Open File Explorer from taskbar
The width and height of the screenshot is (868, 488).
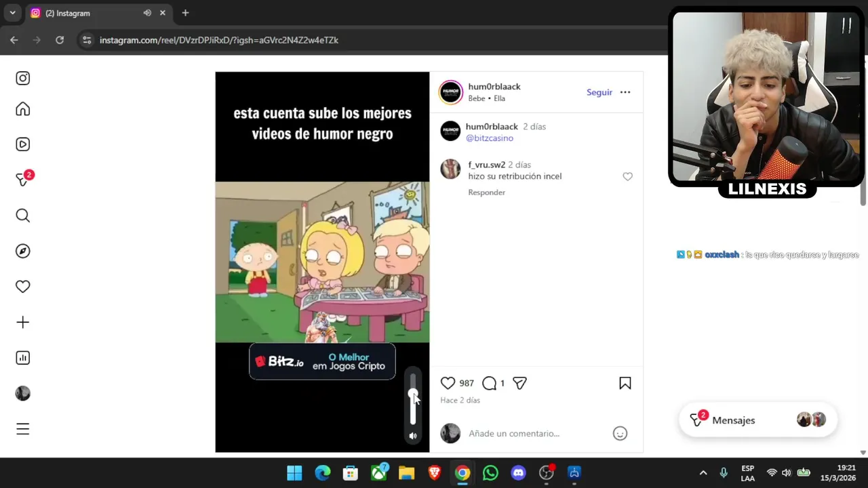pos(406,472)
